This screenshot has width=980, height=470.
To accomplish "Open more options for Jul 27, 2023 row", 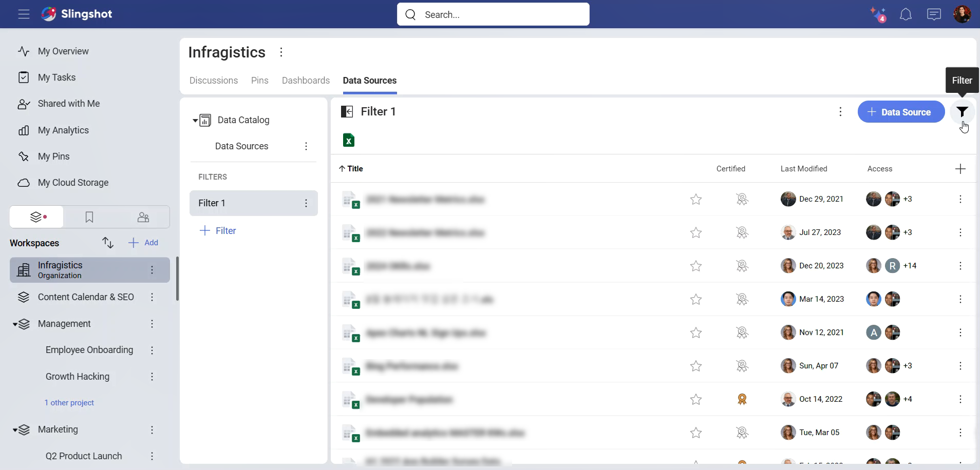I will tap(960, 232).
